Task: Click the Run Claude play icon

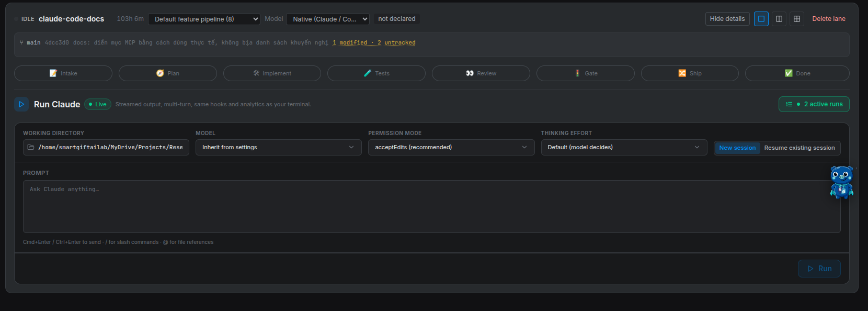Action: tap(21, 104)
